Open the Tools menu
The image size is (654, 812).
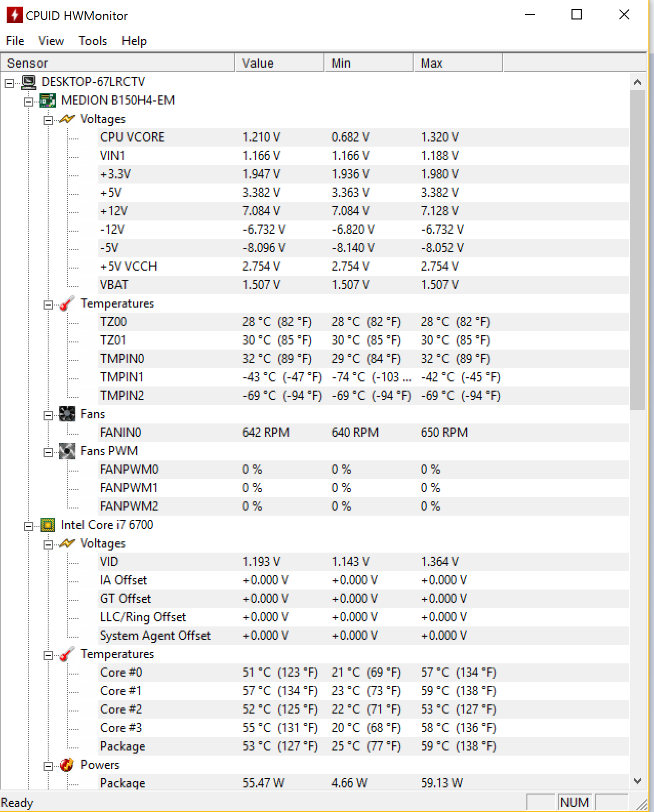tap(93, 40)
